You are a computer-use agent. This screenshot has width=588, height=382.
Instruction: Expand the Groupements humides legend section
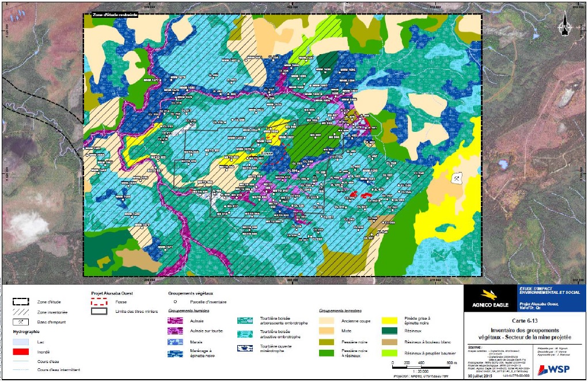click(188, 311)
